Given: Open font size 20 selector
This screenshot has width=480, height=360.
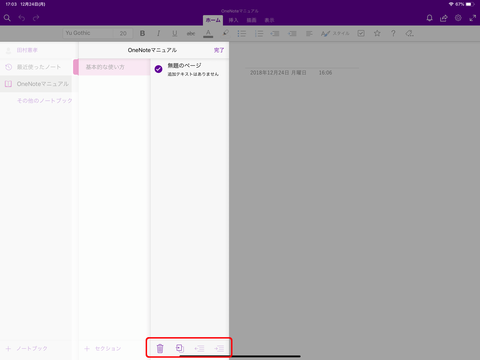Looking at the screenshot, I should tap(123, 33).
